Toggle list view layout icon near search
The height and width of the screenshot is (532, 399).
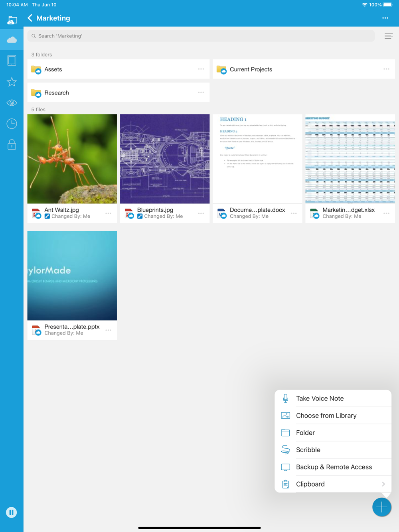(388, 36)
